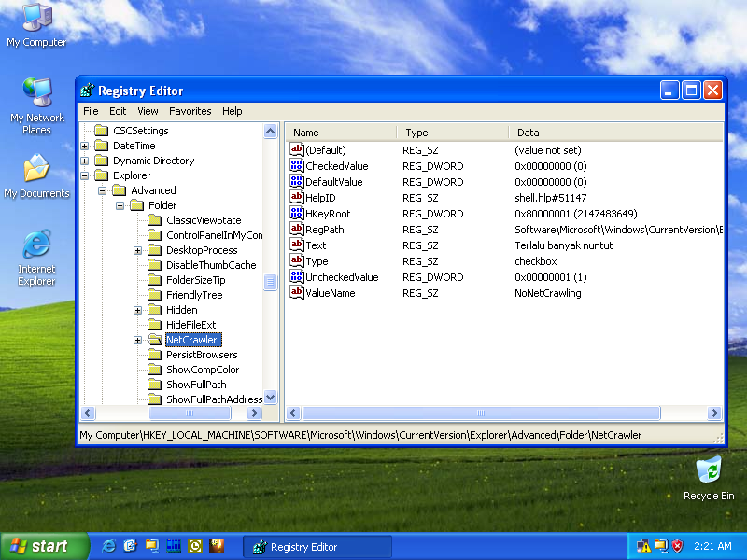Image resolution: width=747 pixels, height=560 pixels.
Task: Expand the DesktopProcess key
Action: point(137,250)
